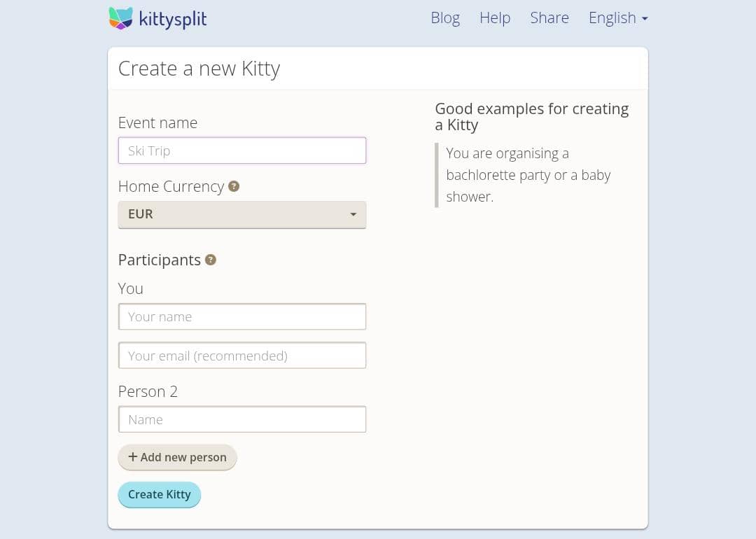Click the Ski Trip placeholder field
Viewport: 756px width, 539px height.
(x=241, y=150)
